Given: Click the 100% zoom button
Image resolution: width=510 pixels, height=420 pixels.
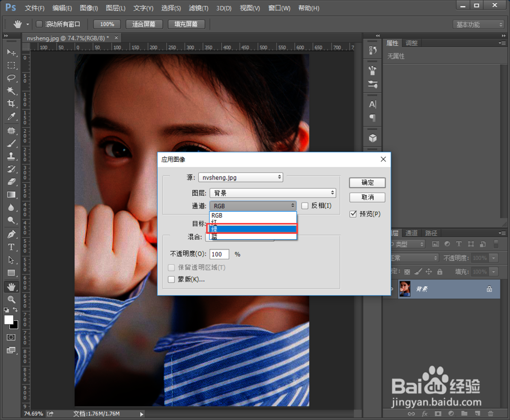Looking at the screenshot, I should click(107, 24).
